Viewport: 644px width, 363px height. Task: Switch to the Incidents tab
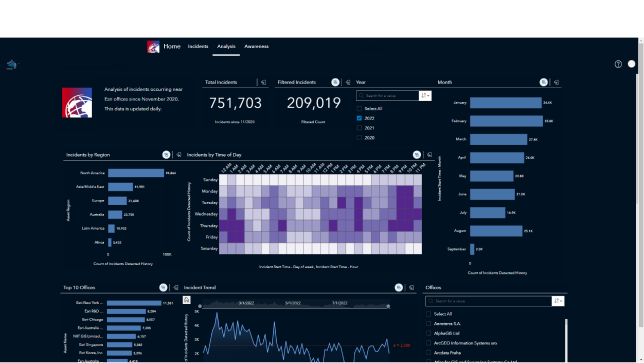coord(198,46)
